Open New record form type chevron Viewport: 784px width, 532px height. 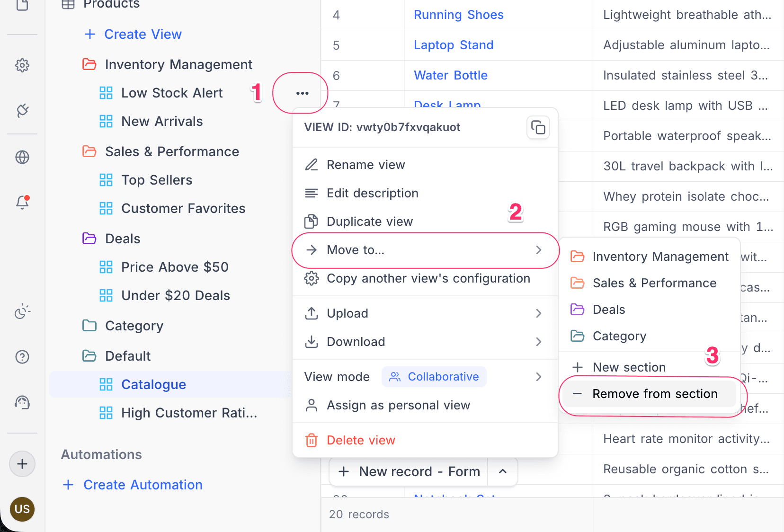click(x=503, y=471)
